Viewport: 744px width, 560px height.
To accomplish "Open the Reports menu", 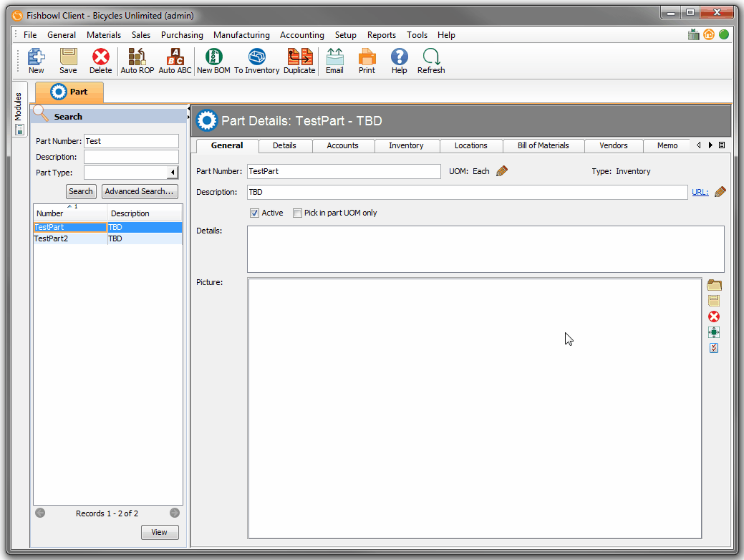I will click(x=382, y=34).
